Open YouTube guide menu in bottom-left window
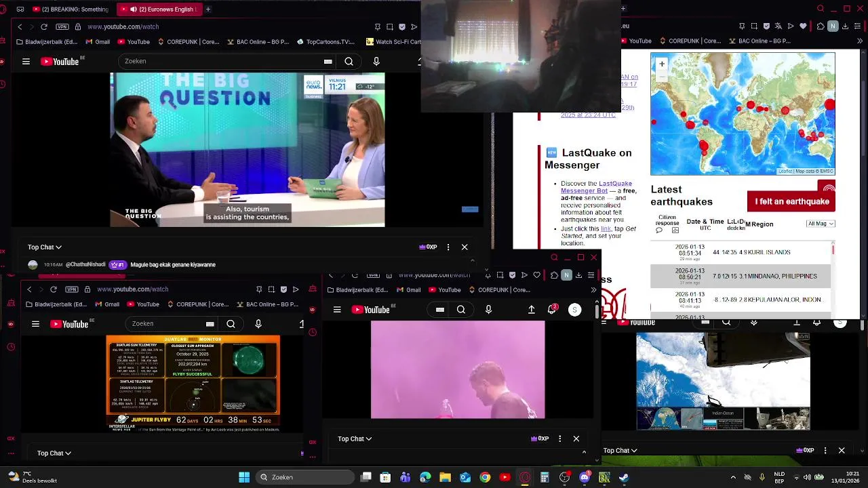Screen dimensions: 868x488 click(35, 324)
